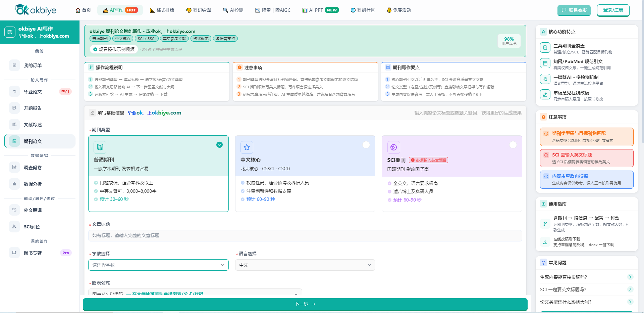Image resolution: width=644 pixels, height=313 pixels.
Task: Click the 开题报告 sidebar icon
Action: (x=14, y=108)
